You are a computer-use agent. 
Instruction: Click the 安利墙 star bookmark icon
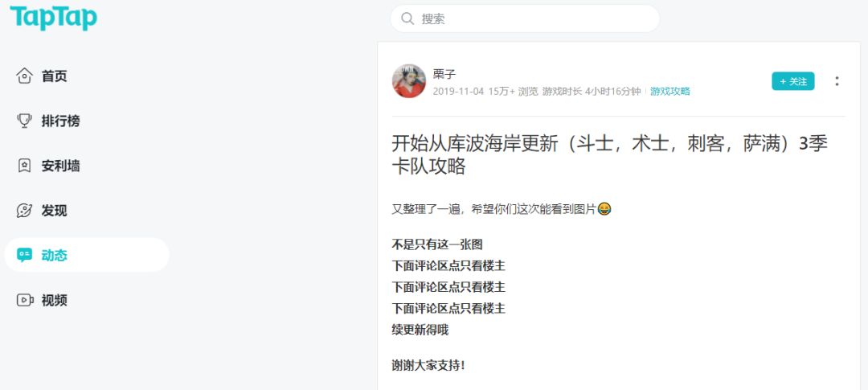coord(24,166)
